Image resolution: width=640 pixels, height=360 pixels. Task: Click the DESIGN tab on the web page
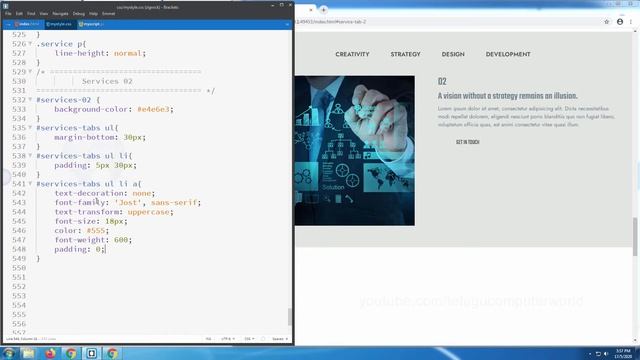(453, 54)
